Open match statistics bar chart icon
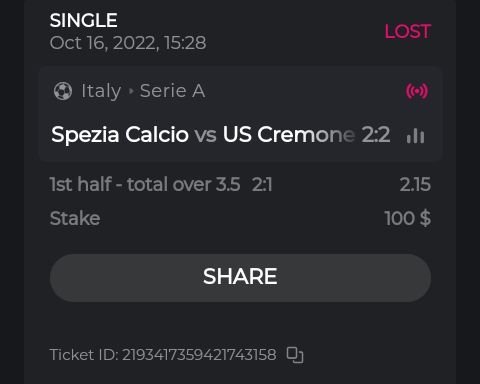 click(415, 135)
